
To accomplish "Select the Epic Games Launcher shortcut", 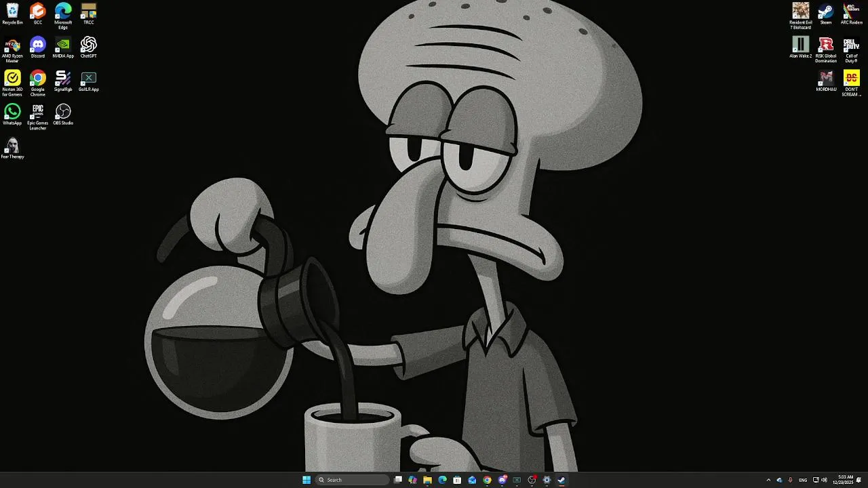I will pos(38,117).
